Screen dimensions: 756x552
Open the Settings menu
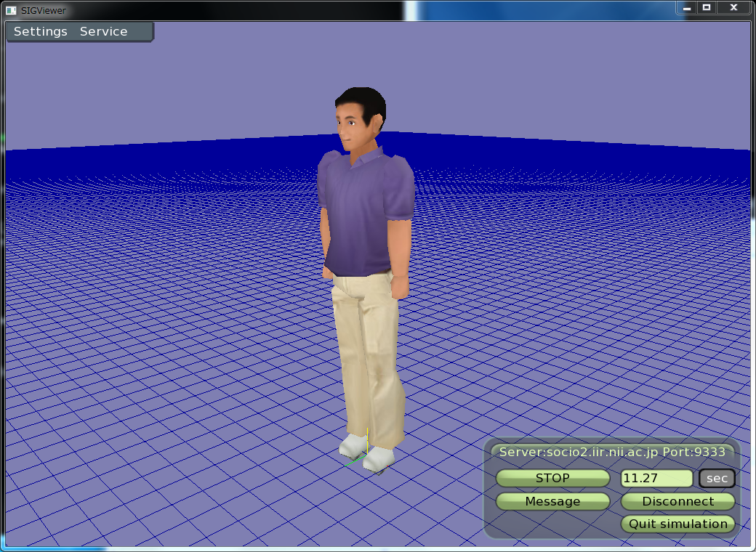[41, 32]
